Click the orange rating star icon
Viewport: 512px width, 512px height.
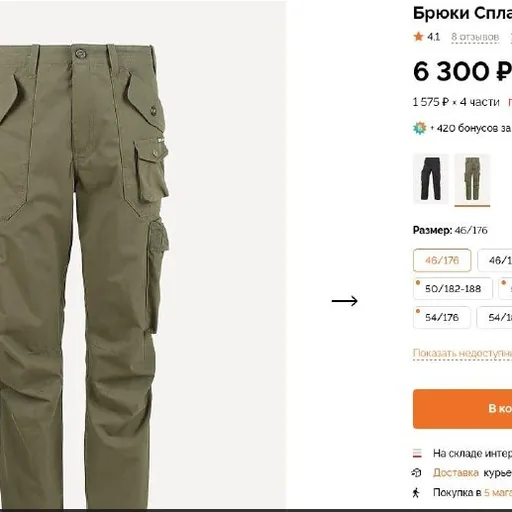coord(418,36)
